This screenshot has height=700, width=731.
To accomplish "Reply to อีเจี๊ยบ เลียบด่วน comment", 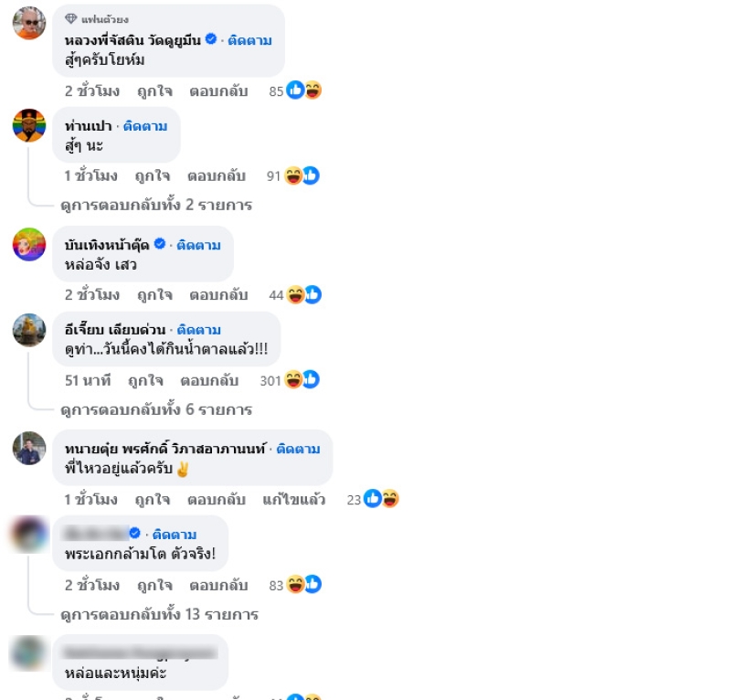I will [209, 380].
